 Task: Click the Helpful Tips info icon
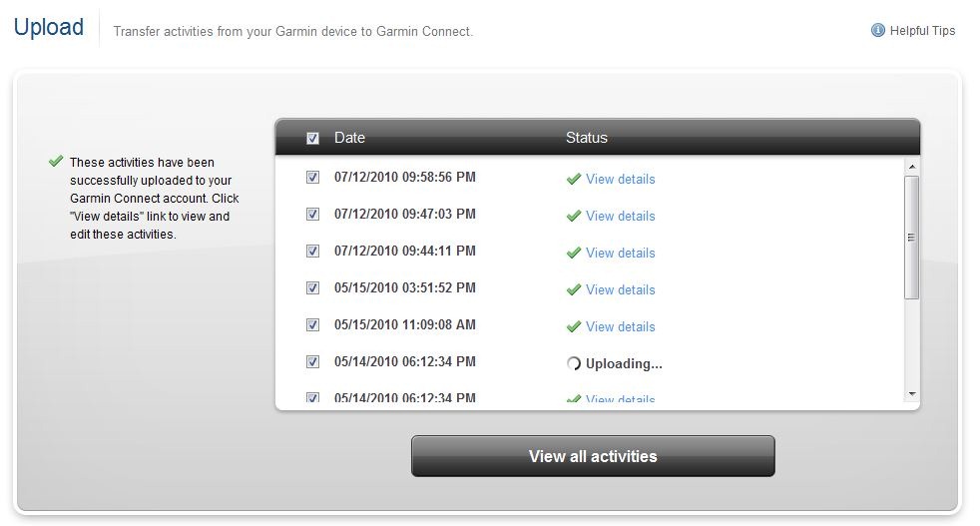coord(877,30)
